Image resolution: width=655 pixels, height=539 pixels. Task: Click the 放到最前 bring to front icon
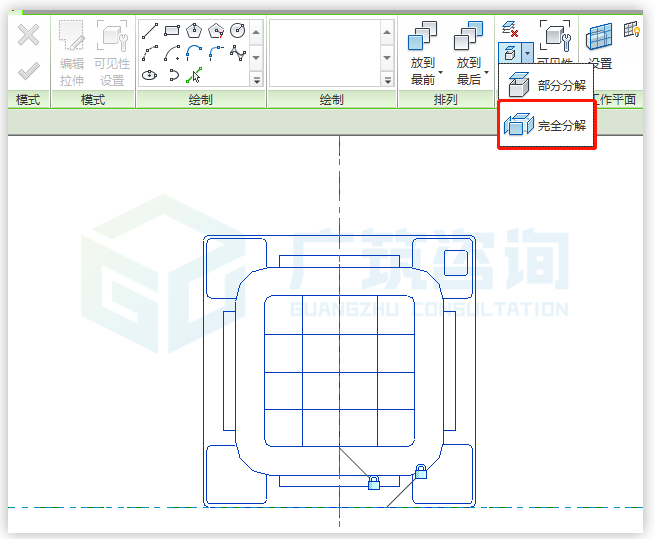point(422,36)
